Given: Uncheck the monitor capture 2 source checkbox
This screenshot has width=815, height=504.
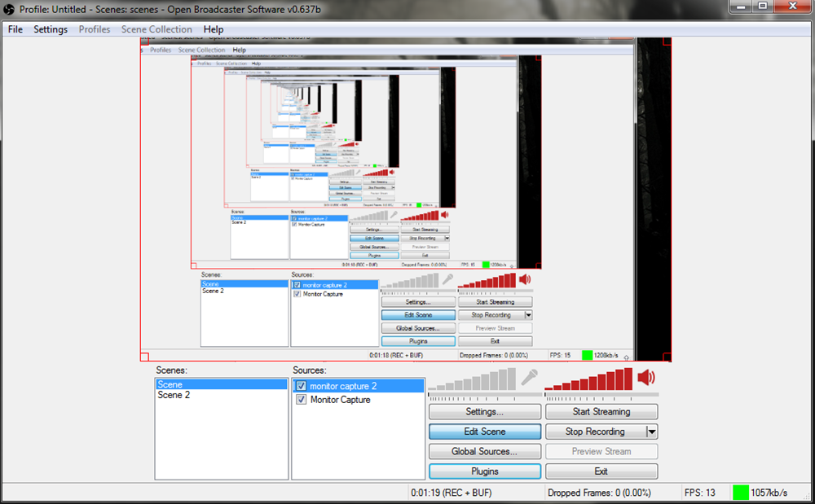Looking at the screenshot, I should [301, 386].
